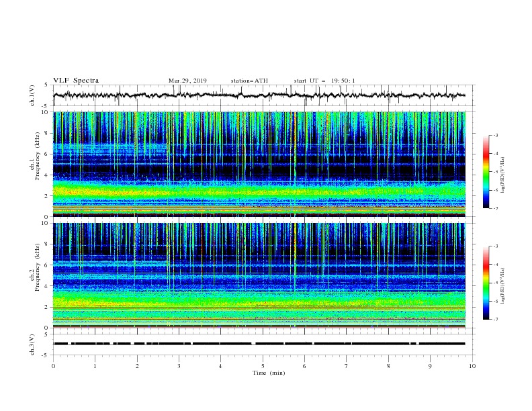Click time axis tick label '5'
The image size is (532, 411).
[263, 366]
